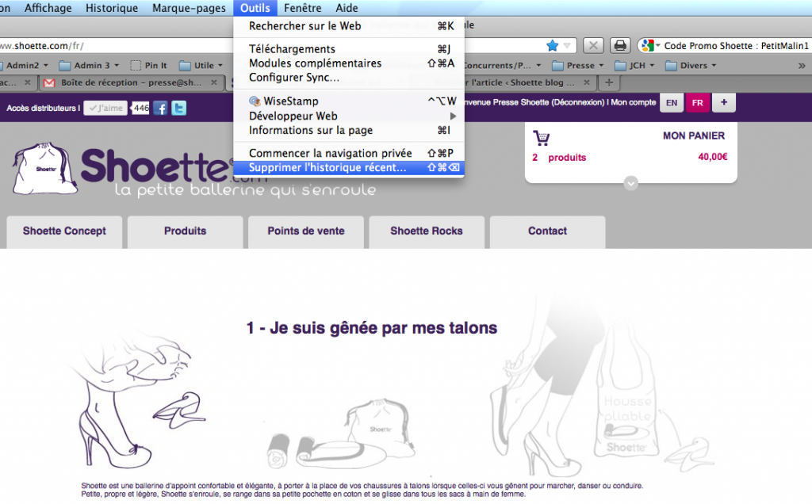812x504 pixels.
Task: Expand the cart panel chevron below MON PANIER
Action: (630, 183)
